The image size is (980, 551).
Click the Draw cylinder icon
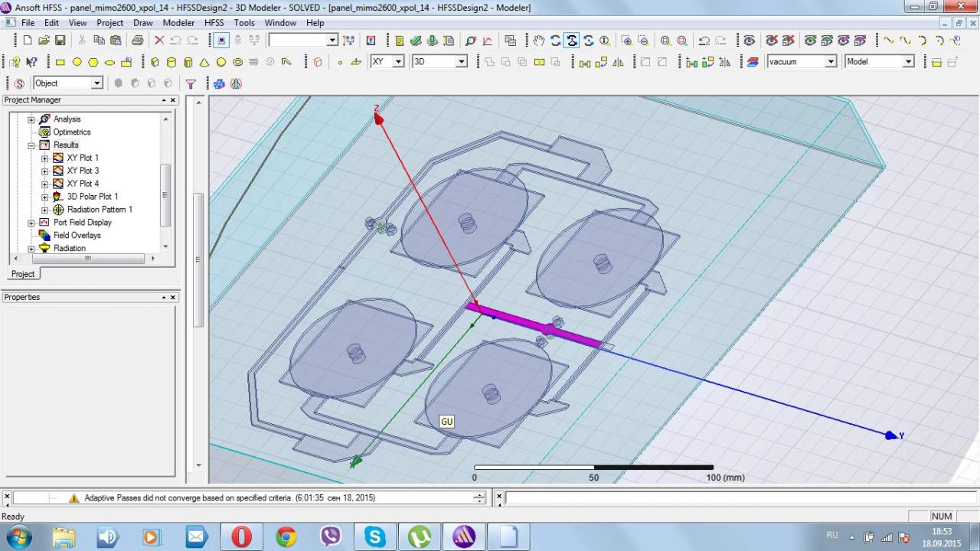(171, 62)
